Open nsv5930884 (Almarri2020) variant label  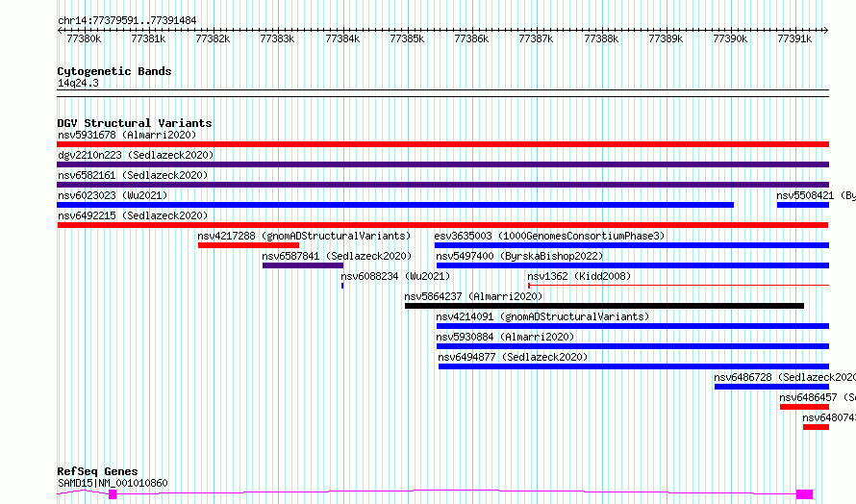point(505,337)
